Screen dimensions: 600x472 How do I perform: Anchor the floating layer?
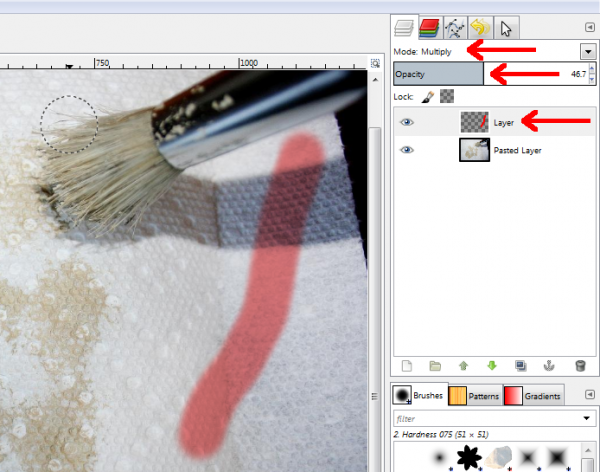coord(549,366)
